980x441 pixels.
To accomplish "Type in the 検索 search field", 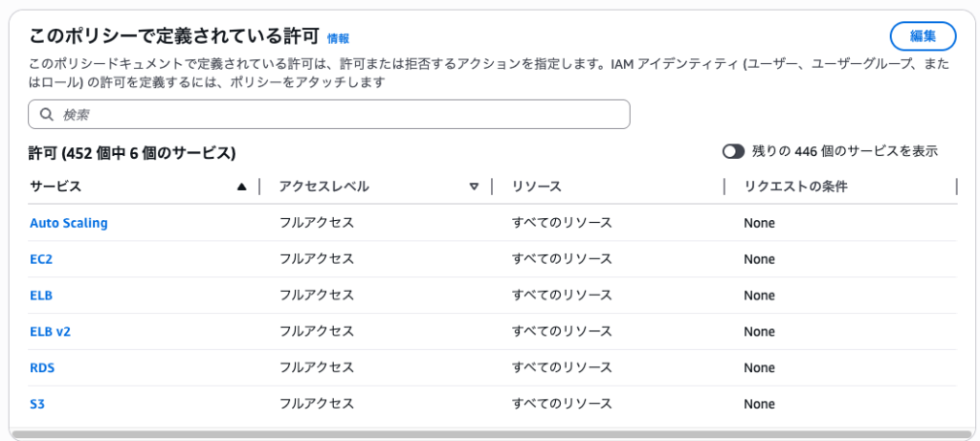I will point(335,115).
